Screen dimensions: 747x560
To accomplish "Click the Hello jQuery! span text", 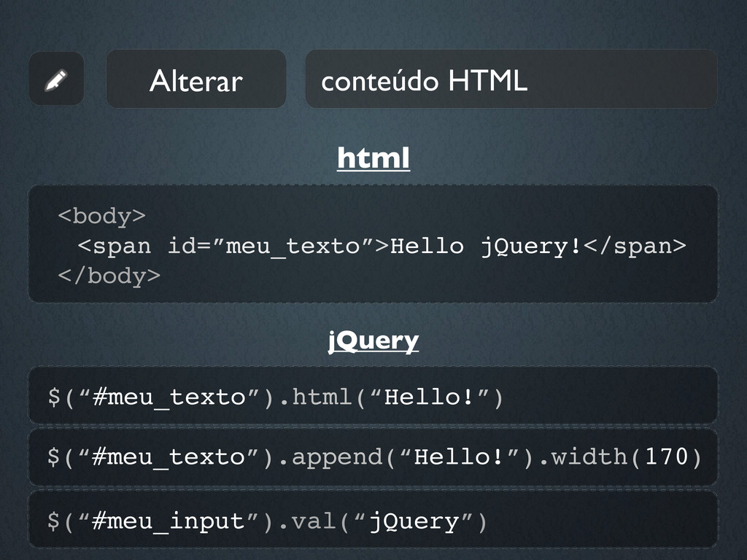I will pos(485,246).
